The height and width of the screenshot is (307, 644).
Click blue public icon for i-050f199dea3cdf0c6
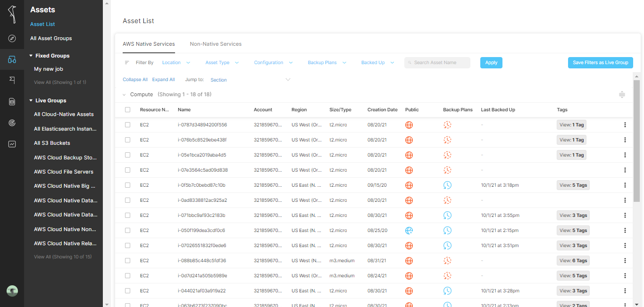point(409,231)
